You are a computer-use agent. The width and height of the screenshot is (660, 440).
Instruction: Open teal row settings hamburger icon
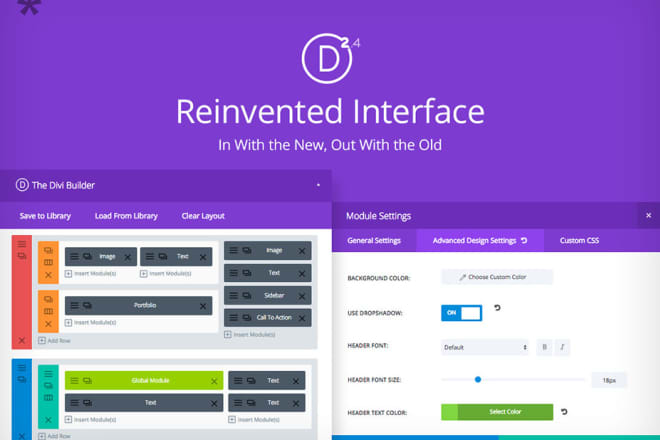(48, 373)
